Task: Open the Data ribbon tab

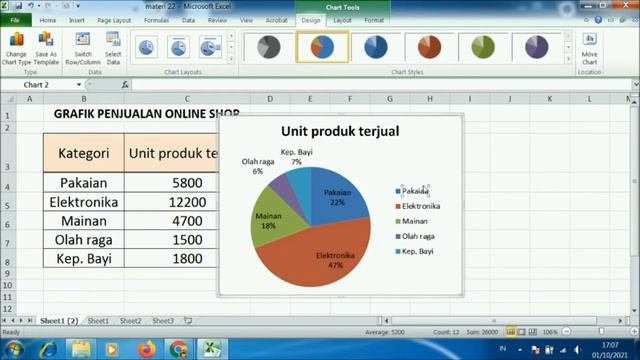Action: 188,20
